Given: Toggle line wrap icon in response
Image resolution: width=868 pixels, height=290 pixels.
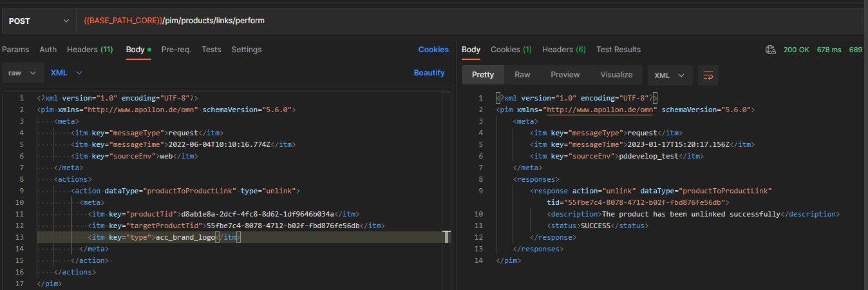Looking at the screenshot, I should pos(708,75).
